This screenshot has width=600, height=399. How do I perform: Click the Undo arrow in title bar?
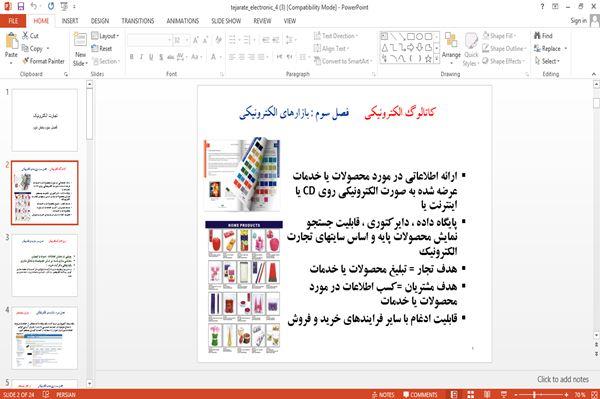tap(33, 7)
